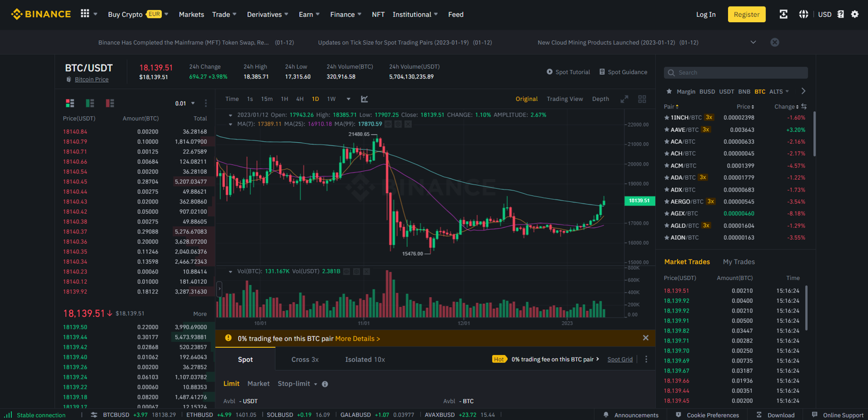
Task: Click Log In
Action: (706, 14)
